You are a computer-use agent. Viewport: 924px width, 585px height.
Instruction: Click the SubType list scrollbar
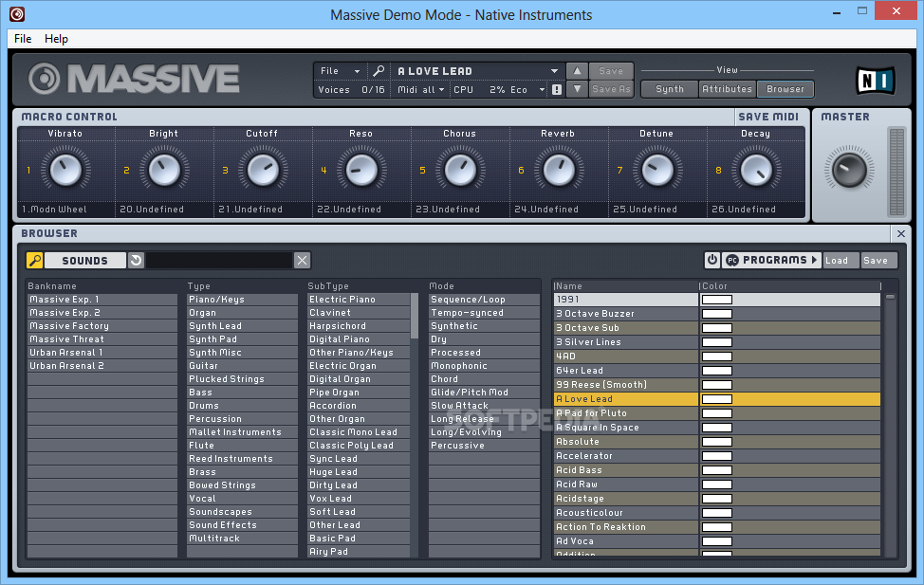[415, 316]
